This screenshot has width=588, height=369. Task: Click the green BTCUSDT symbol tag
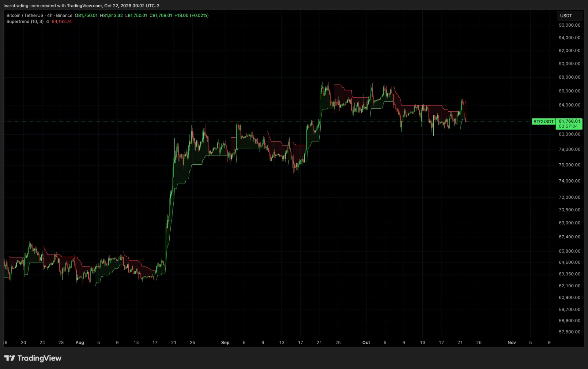(543, 121)
